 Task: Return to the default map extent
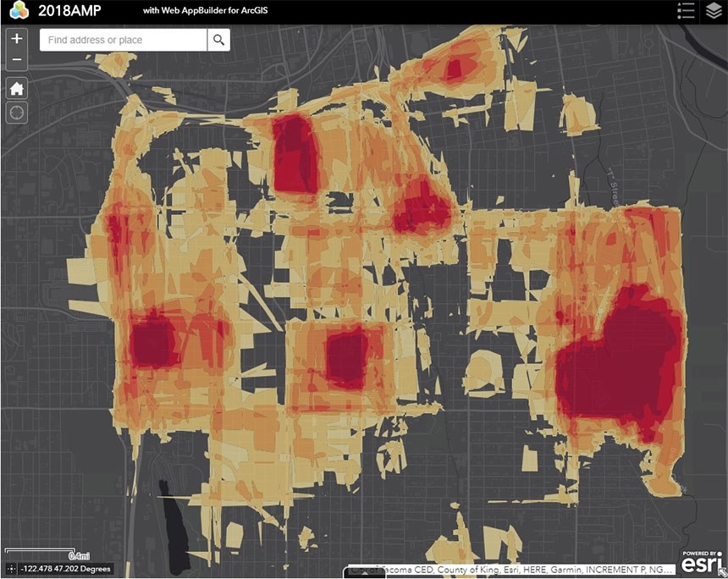pyautogui.click(x=17, y=88)
